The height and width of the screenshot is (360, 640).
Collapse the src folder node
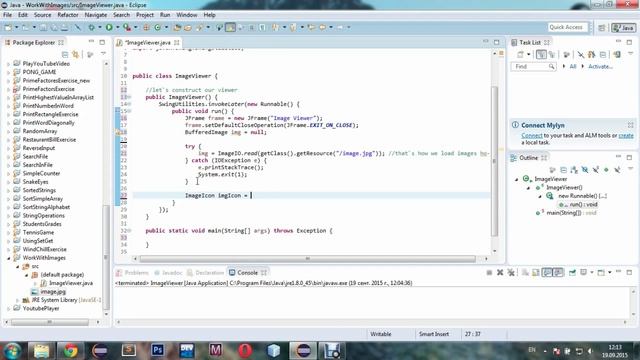(x=18, y=267)
